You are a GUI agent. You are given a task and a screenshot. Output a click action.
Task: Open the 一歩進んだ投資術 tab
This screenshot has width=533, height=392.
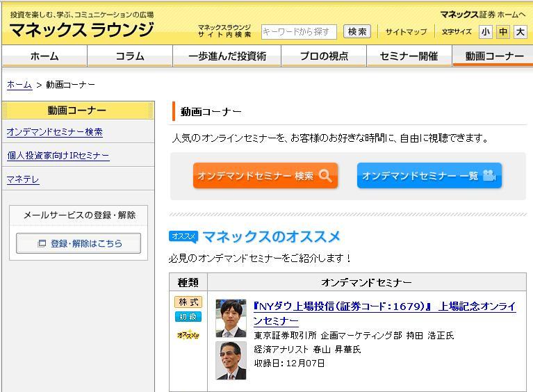(x=227, y=56)
